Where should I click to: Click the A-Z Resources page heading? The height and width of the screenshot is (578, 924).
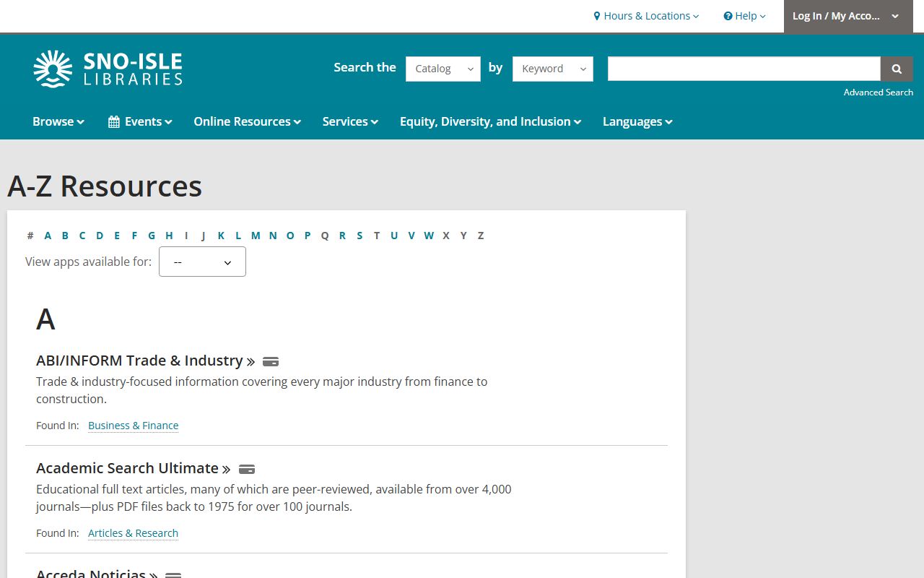pos(105,186)
